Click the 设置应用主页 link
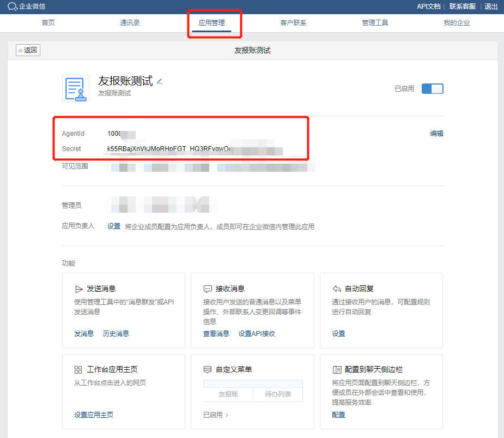 [94, 415]
